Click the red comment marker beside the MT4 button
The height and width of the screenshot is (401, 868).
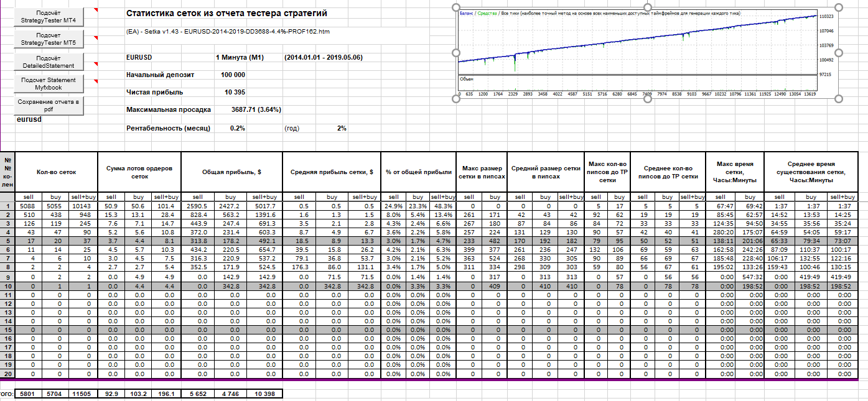click(x=95, y=11)
